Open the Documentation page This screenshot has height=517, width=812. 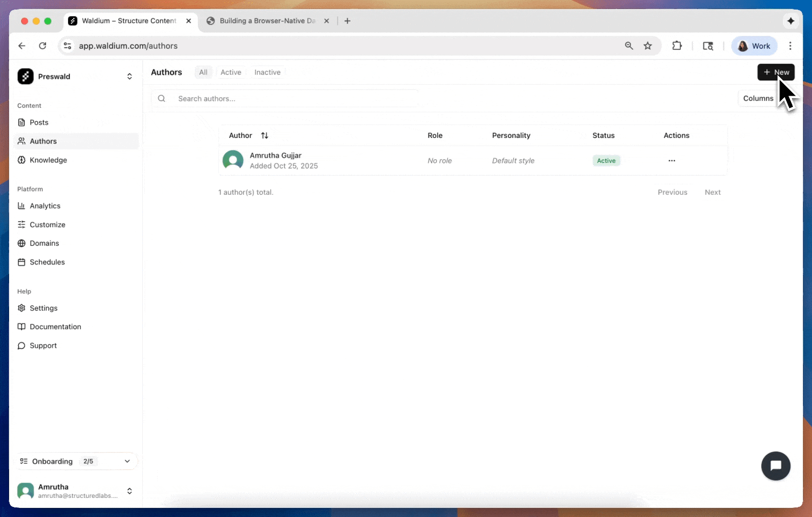(x=55, y=326)
